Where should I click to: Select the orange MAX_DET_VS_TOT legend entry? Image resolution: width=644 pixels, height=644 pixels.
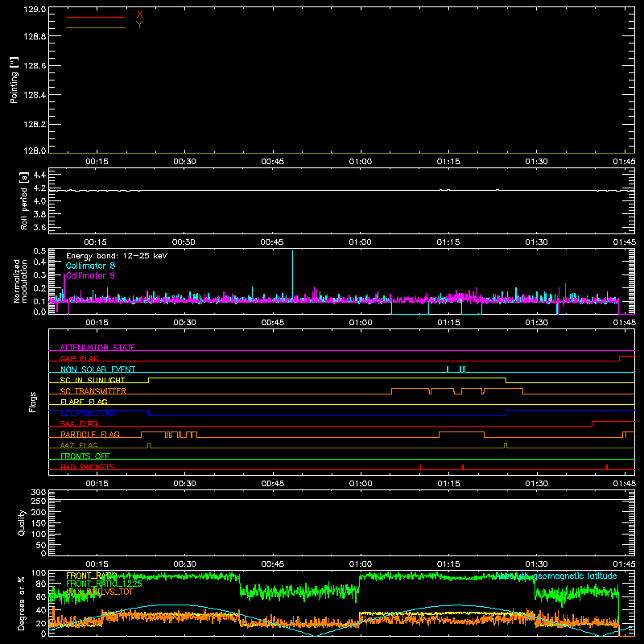pyautogui.click(x=99, y=592)
